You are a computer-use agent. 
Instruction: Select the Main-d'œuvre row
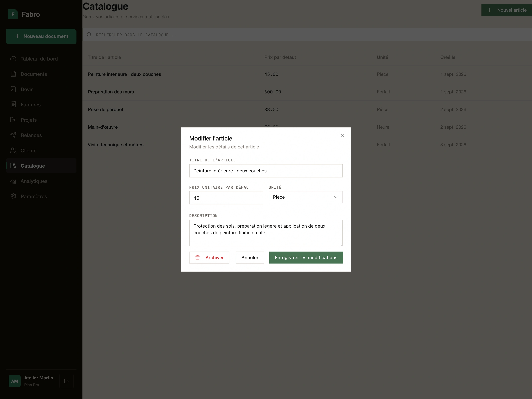coord(307,127)
